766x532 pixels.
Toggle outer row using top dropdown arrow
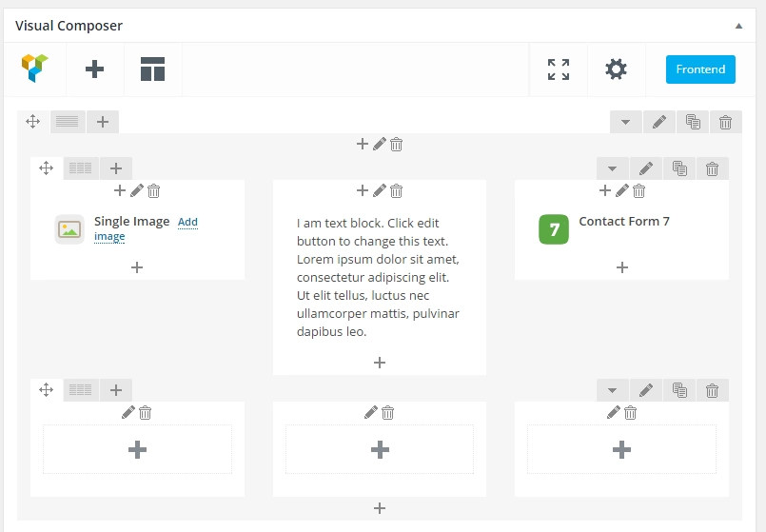tap(625, 122)
